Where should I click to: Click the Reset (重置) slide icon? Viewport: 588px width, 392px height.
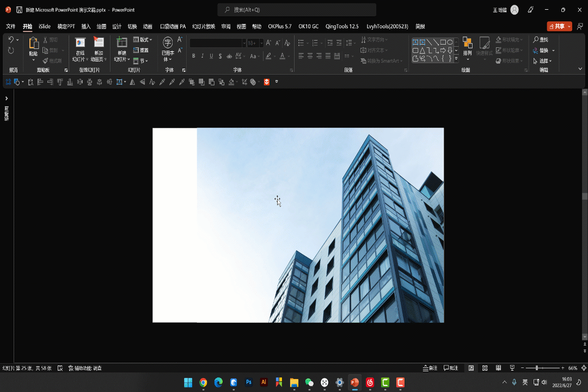[x=141, y=50]
